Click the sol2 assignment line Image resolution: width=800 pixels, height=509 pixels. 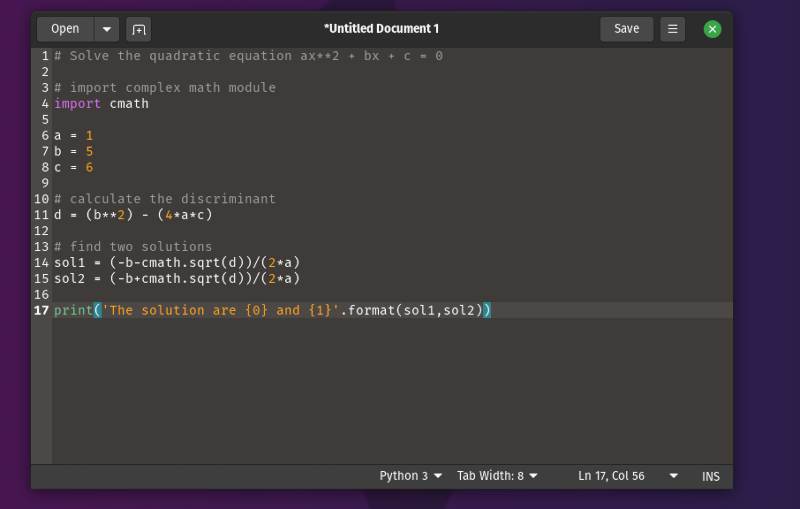[x=177, y=278]
